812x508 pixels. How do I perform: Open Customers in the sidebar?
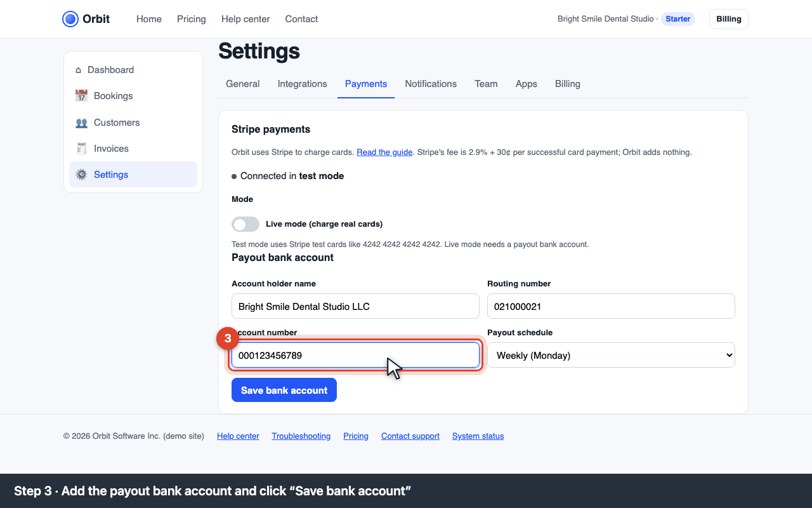[x=133, y=123]
